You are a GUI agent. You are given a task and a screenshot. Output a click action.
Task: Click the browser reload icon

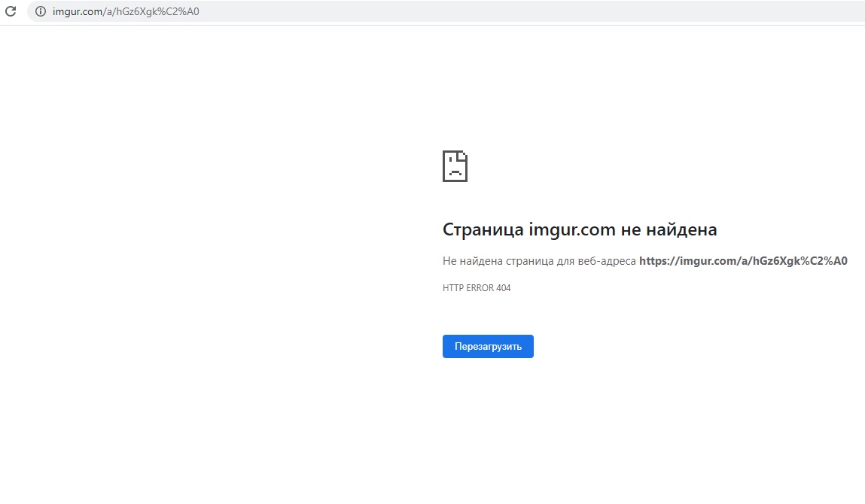(x=11, y=11)
